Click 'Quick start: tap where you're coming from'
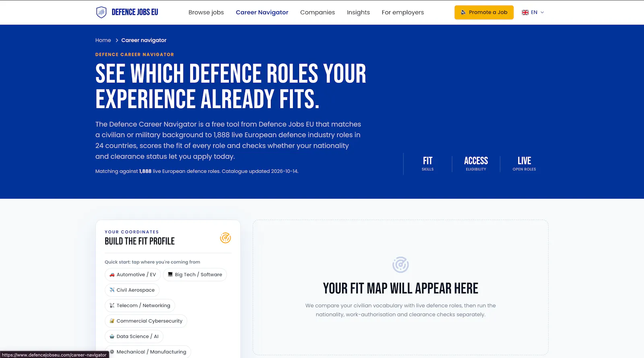The width and height of the screenshot is (644, 358). pos(152,262)
